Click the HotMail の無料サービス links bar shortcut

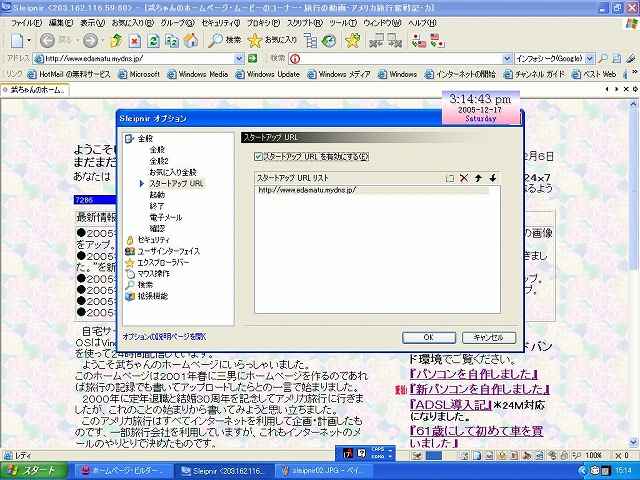pos(69,74)
